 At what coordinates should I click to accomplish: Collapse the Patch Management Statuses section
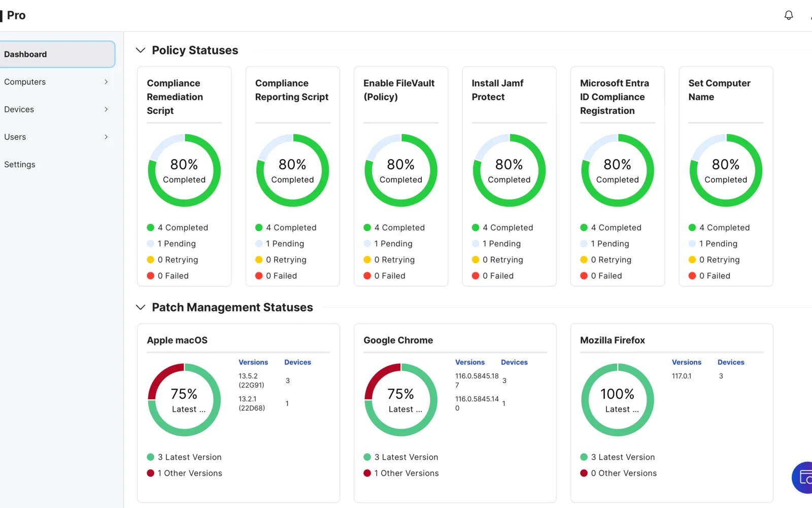pyautogui.click(x=141, y=307)
